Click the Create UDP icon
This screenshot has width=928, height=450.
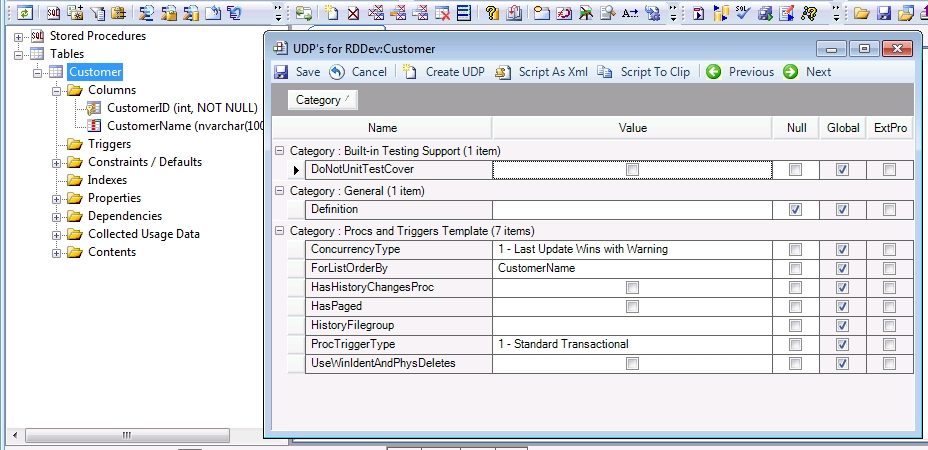click(x=410, y=72)
